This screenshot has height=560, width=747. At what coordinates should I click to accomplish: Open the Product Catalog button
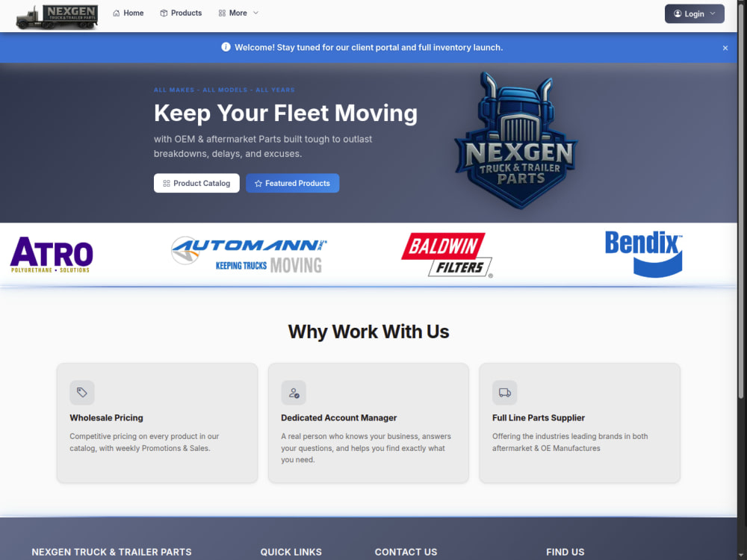coord(196,184)
